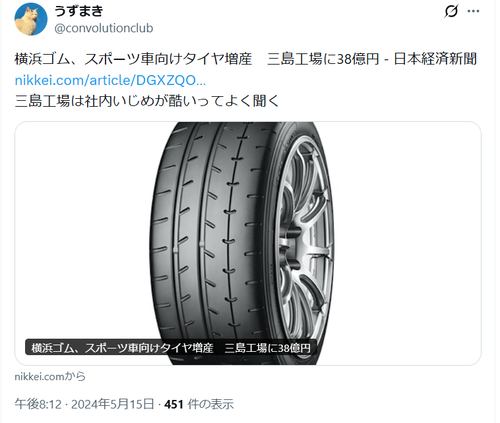This screenshot has height=423, width=500.
Task: Click the nikkei.comから source label
Action: 50,377
